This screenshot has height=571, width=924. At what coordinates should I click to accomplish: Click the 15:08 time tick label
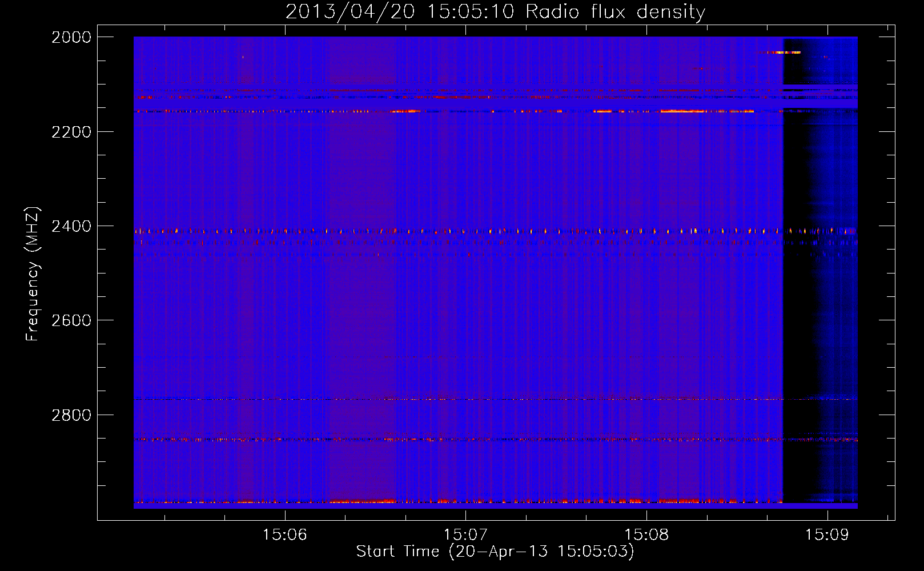tap(646, 535)
